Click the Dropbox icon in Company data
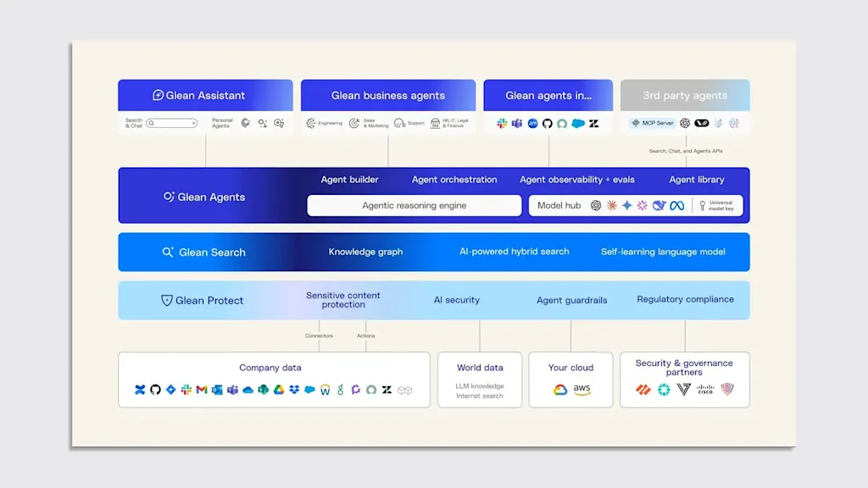The image size is (868, 488). coord(294,390)
